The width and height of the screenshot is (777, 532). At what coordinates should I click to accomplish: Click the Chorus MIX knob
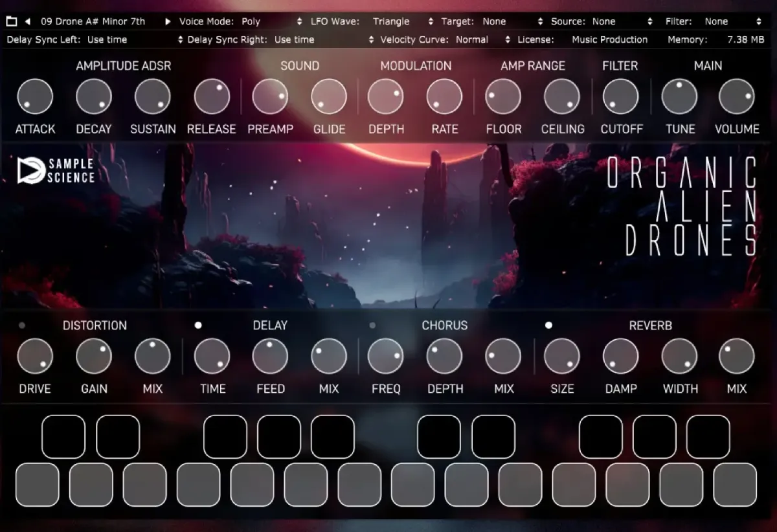[503, 356]
